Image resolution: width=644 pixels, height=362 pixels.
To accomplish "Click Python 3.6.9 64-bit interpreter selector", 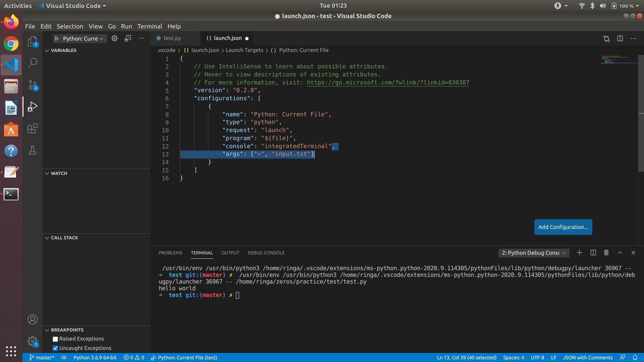I will [x=95, y=357].
